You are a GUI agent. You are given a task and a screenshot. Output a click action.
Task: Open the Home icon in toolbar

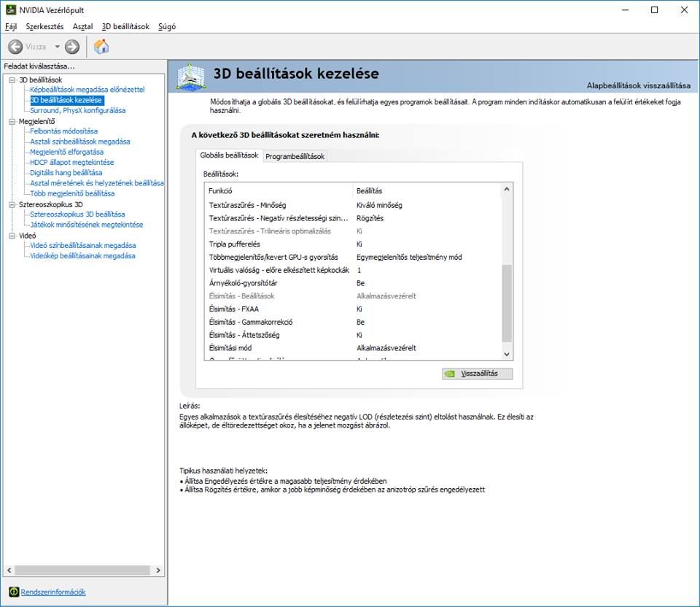pyautogui.click(x=101, y=46)
